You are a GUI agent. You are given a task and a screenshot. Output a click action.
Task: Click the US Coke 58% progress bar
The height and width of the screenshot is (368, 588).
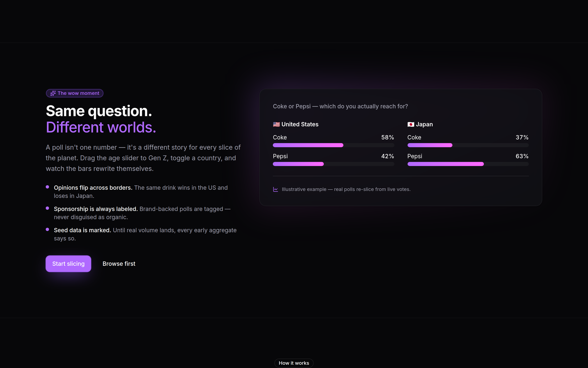click(333, 145)
